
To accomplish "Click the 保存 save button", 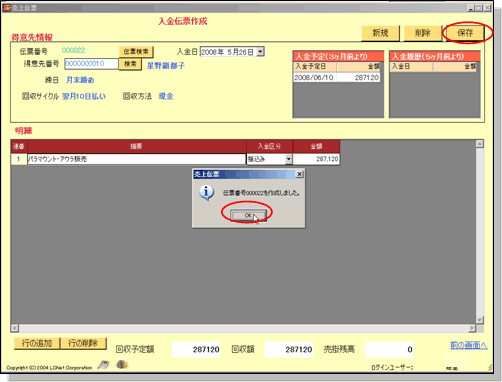I will coord(465,33).
